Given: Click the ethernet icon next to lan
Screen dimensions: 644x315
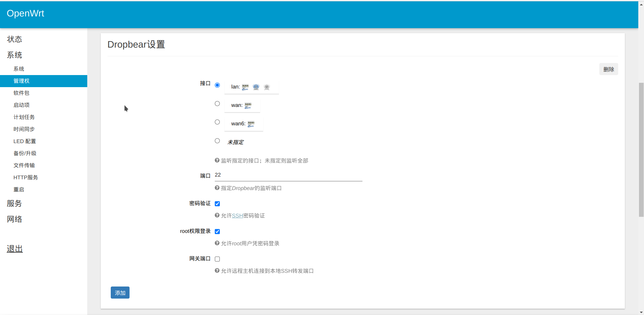Looking at the screenshot, I should coord(245,87).
